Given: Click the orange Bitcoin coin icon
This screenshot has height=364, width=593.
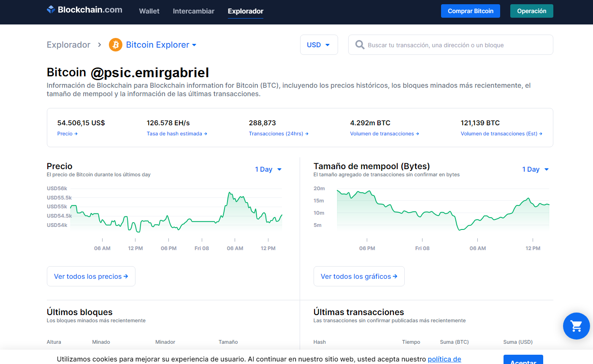Looking at the screenshot, I should point(116,45).
